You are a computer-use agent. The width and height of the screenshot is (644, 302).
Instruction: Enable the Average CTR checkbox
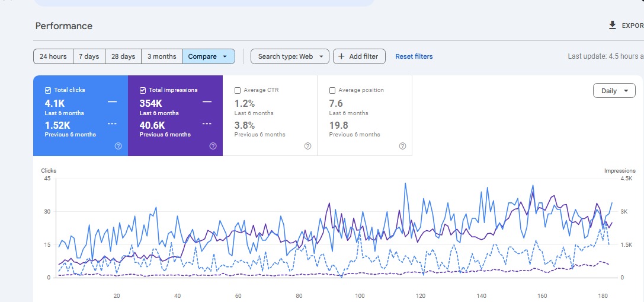point(238,90)
